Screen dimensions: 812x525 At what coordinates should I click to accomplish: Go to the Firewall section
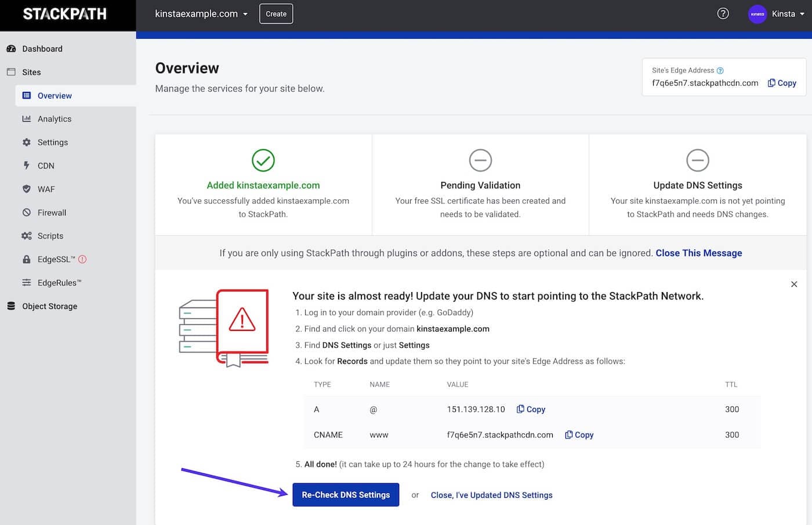(x=52, y=212)
